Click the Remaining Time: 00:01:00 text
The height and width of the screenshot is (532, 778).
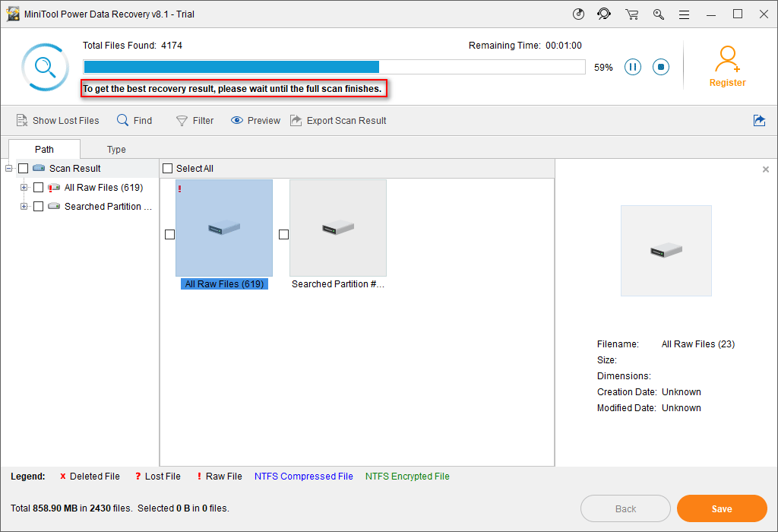coord(525,46)
